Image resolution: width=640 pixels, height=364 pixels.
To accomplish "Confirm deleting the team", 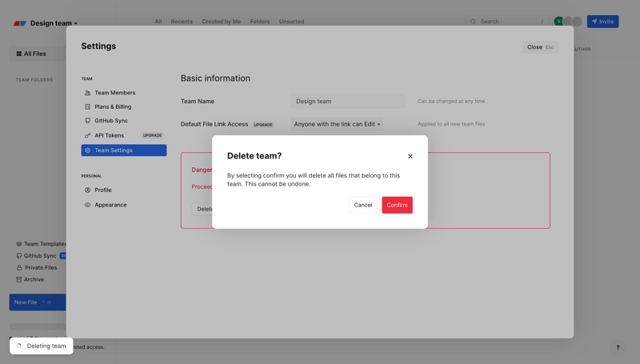I will tap(397, 205).
